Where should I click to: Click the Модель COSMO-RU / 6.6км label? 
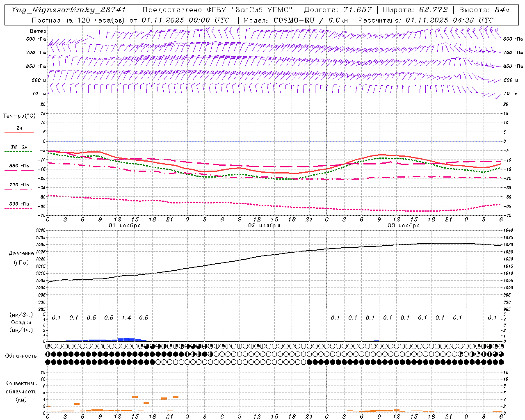click(296, 20)
